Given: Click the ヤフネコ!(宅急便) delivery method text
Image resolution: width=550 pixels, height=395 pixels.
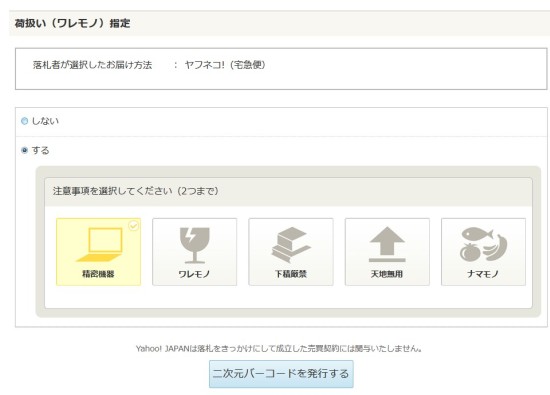Looking at the screenshot, I should [x=225, y=65].
